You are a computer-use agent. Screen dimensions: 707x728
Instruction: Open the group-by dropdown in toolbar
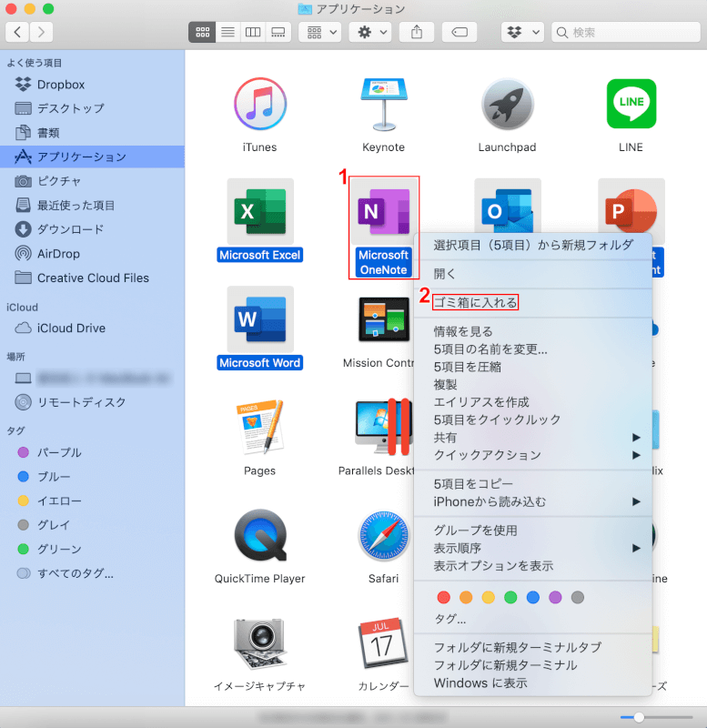tap(320, 32)
